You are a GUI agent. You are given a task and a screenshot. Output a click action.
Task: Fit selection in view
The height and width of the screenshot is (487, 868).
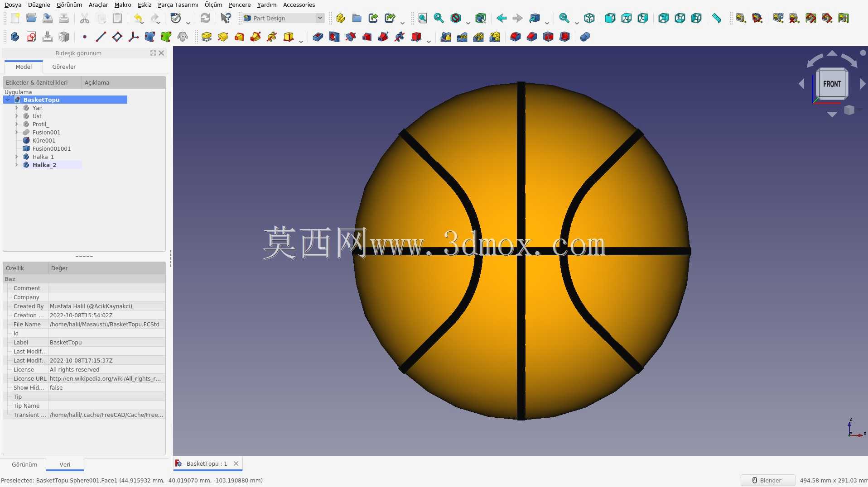tap(439, 18)
